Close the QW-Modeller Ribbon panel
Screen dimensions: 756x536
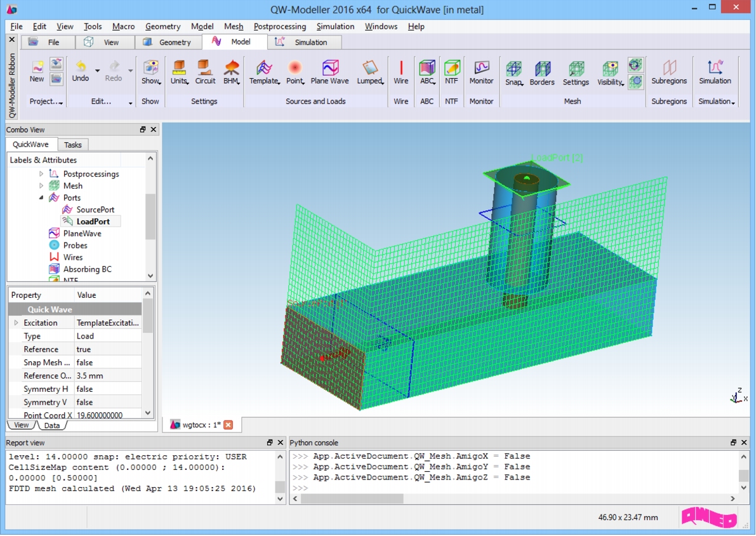click(12, 39)
